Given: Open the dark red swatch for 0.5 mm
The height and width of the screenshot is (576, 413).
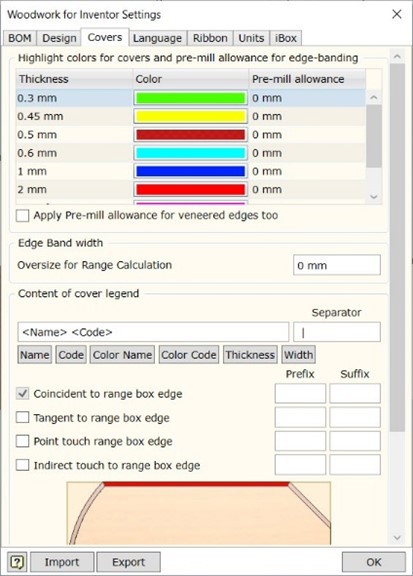Looking at the screenshot, I should pos(190,135).
